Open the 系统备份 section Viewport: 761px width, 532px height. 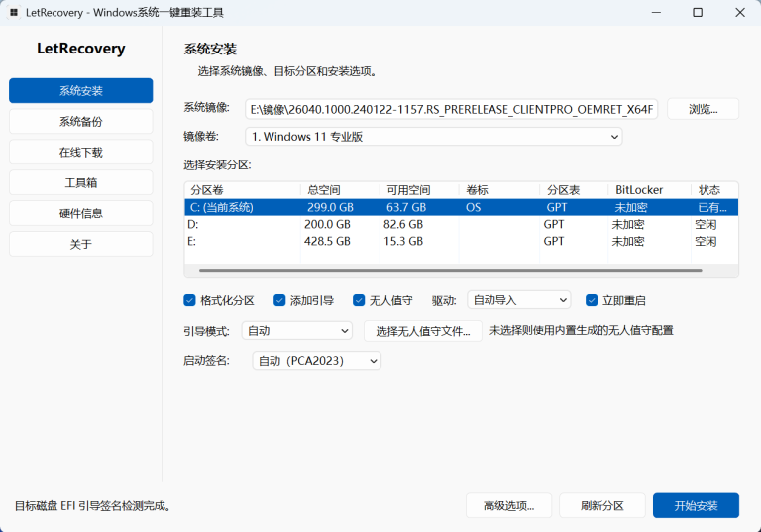(x=80, y=121)
